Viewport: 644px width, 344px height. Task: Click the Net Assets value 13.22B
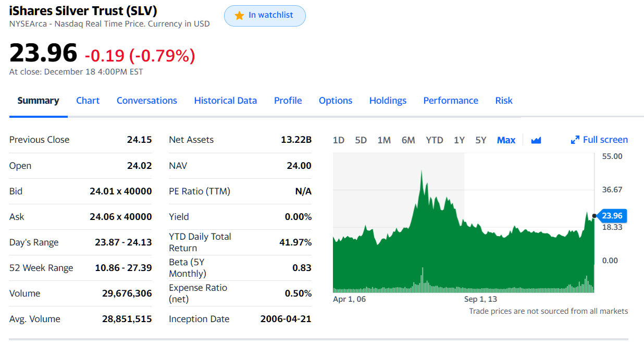tap(296, 140)
